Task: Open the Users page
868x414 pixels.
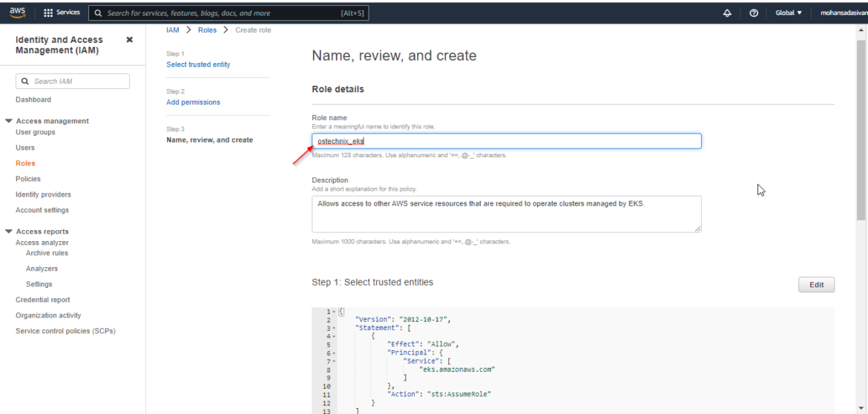Action: (25, 148)
